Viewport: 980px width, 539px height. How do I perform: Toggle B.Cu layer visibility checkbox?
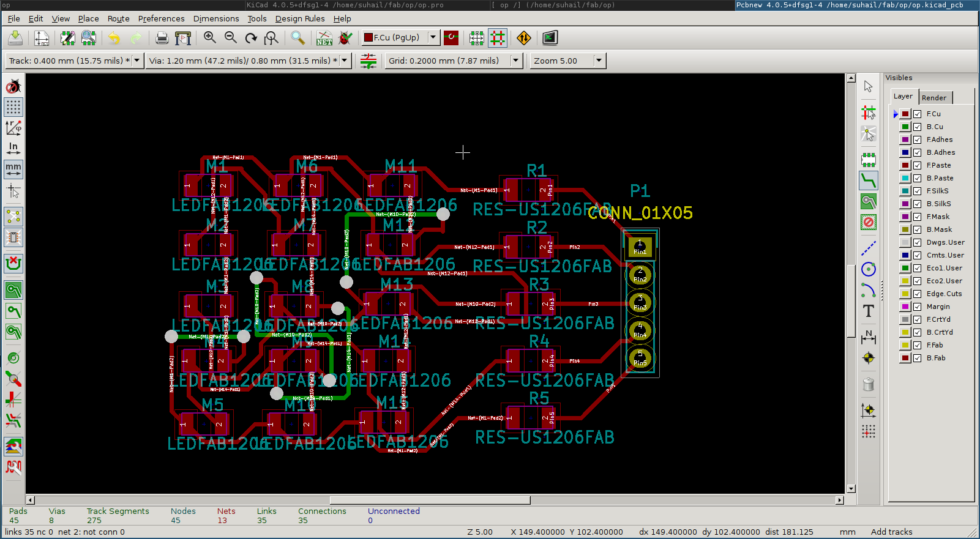tap(917, 127)
